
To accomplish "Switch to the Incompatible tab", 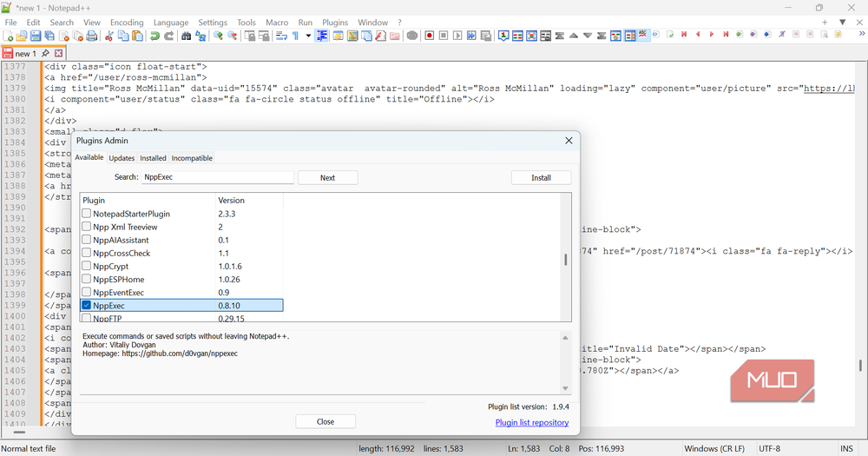I will pyautogui.click(x=192, y=158).
